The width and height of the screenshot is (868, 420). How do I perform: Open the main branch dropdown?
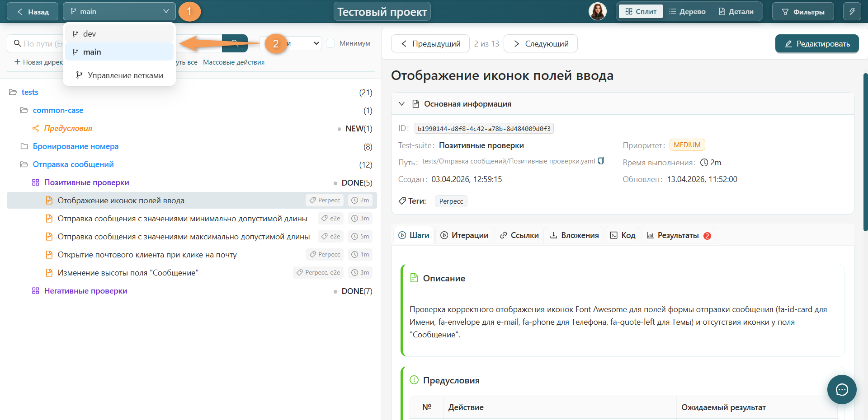point(119,11)
